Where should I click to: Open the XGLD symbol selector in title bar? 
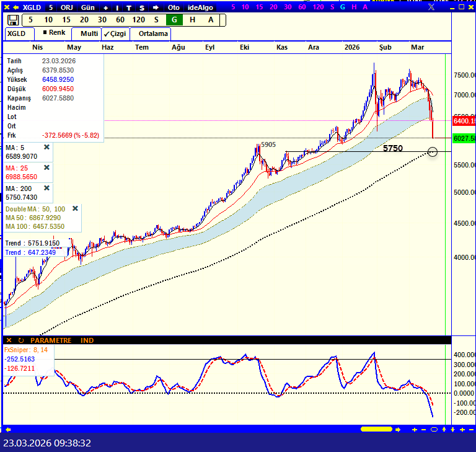[x=32, y=7]
